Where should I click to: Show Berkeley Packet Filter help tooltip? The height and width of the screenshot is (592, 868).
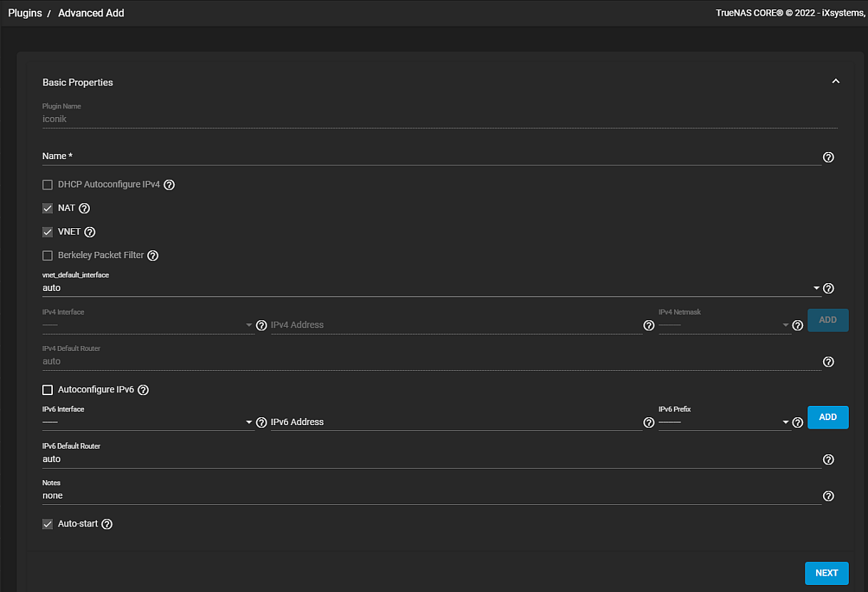tap(153, 255)
